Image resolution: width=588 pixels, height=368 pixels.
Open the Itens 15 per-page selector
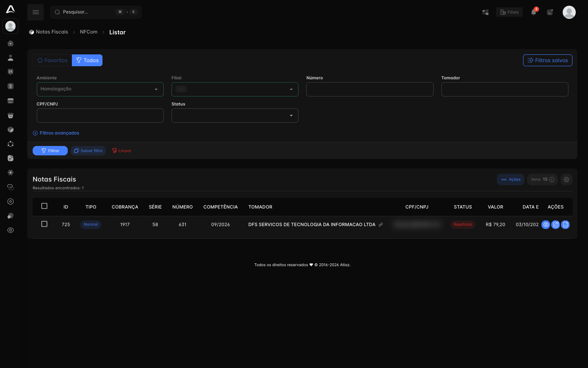point(542,180)
